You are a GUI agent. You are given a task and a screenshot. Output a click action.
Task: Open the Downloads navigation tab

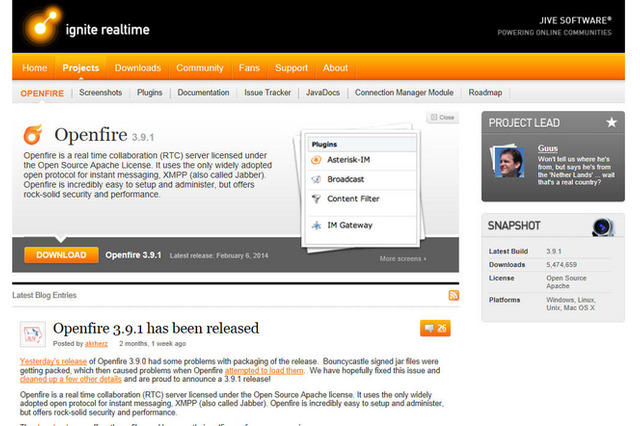pyautogui.click(x=137, y=68)
